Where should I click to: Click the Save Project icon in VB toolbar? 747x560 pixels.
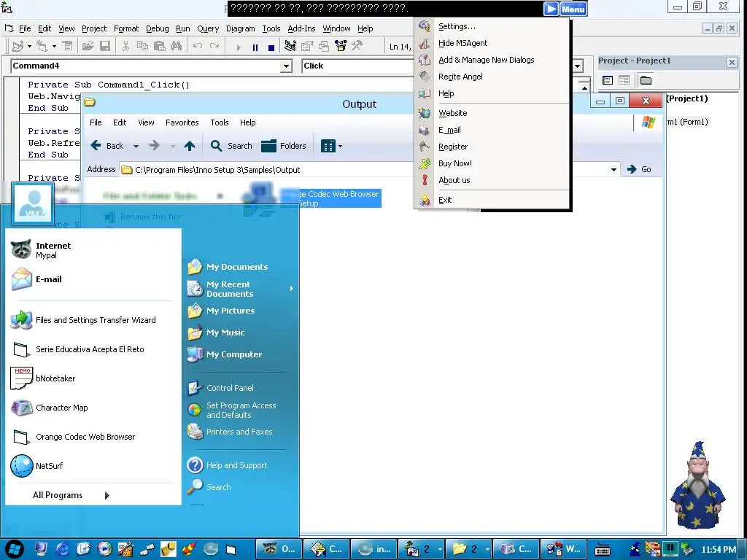pyautogui.click(x=105, y=46)
